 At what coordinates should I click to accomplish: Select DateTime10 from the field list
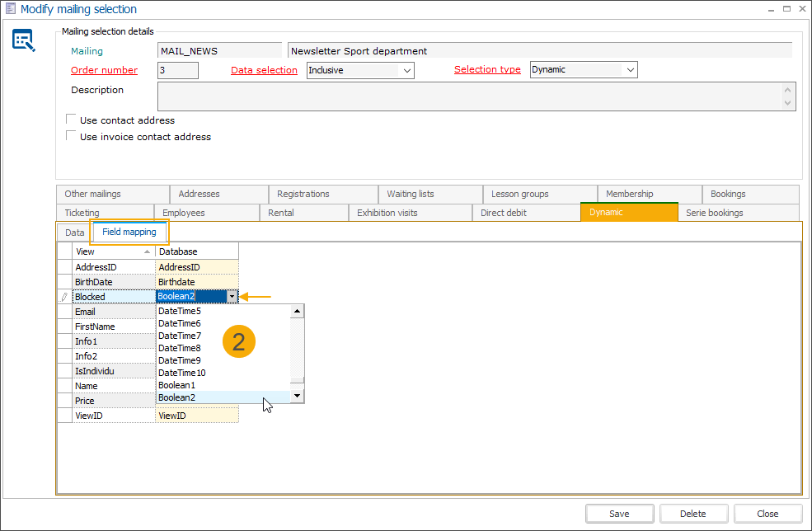pos(180,373)
